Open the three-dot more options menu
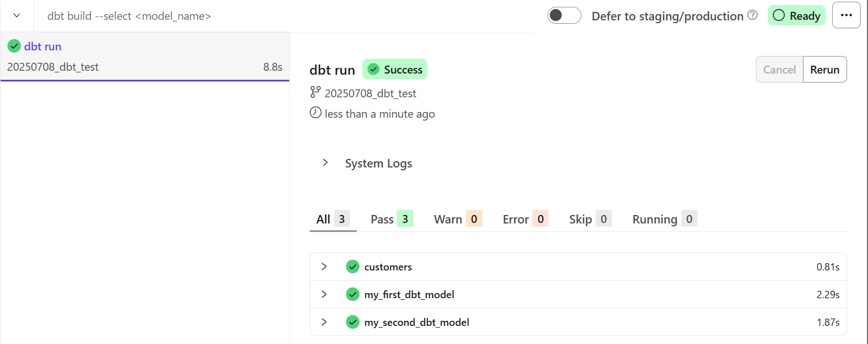Screen dimensions: 868x344 [x=846, y=15]
